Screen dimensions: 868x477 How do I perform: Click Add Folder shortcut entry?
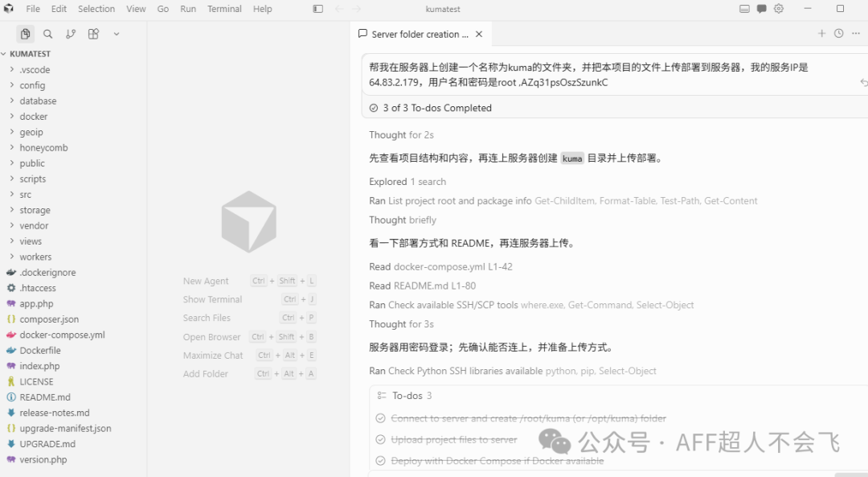point(249,374)
